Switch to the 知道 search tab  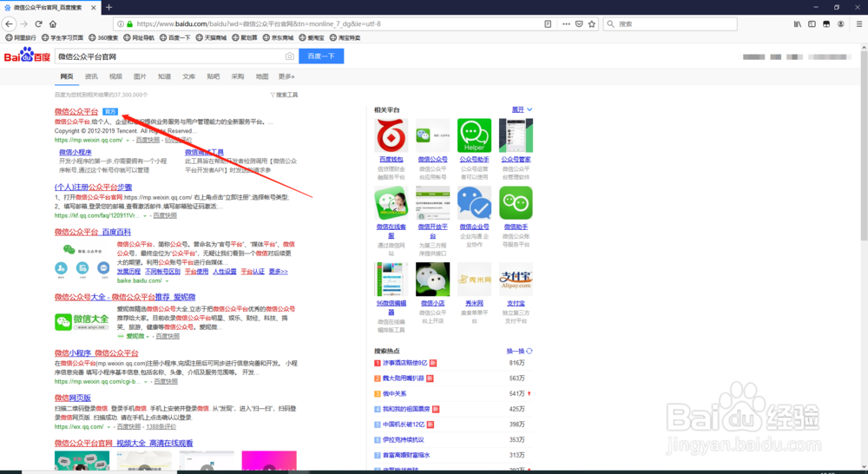point(164,76)
